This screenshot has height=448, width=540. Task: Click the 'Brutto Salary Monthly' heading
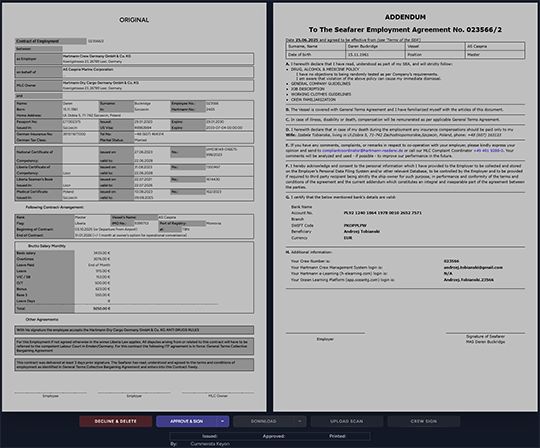coord(47,246)
